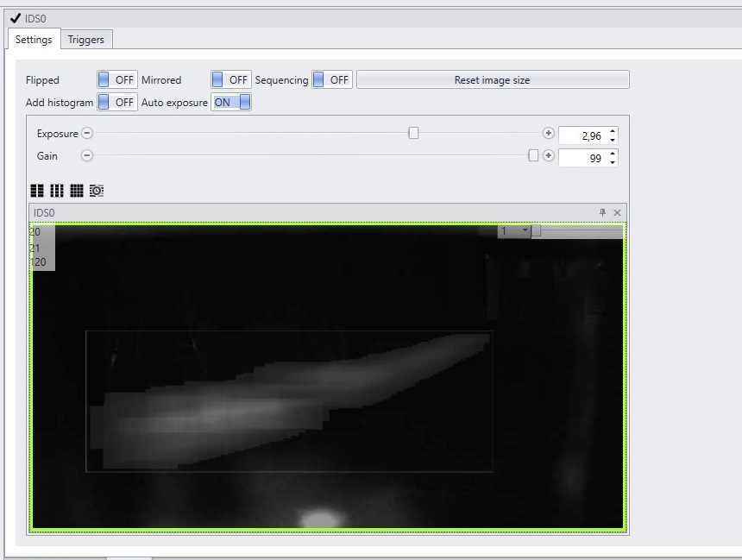Viewport: 742px width, 560px height.
Task: Select the two-column grid layout icon
Action: pyautogui.click(x=37, y=191)
